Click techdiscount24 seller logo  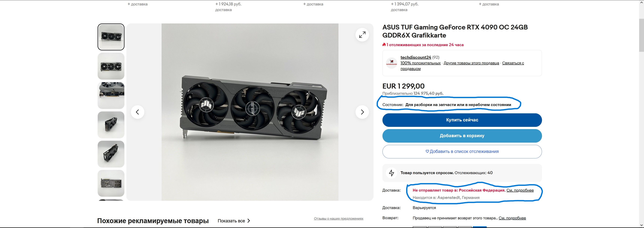(x=391, y=63)
